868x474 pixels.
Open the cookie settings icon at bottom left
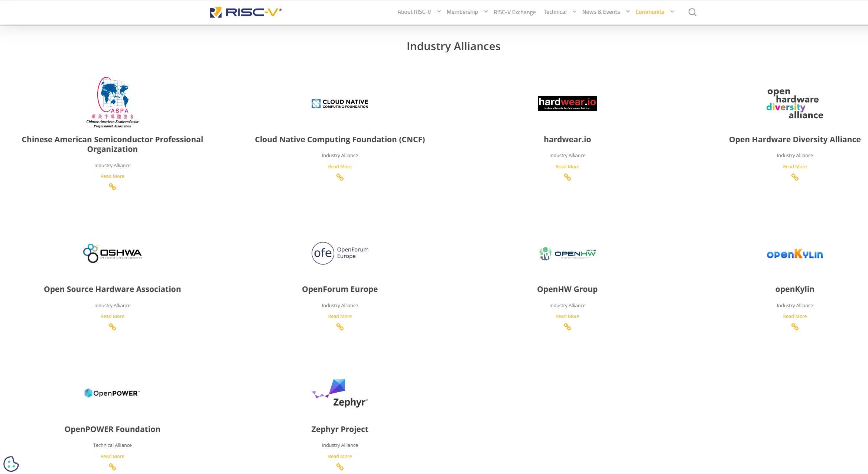click(12, 463)
